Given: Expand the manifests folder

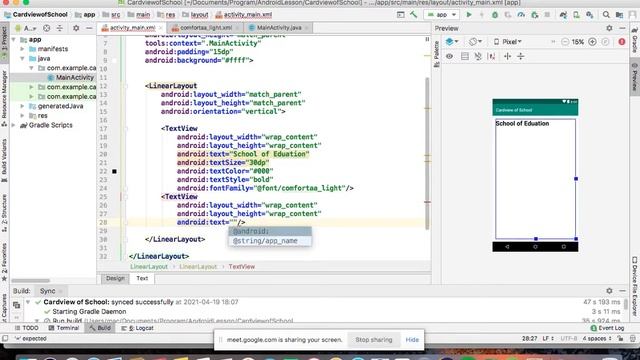Looking at the screenshot, I should coord(22,49).
